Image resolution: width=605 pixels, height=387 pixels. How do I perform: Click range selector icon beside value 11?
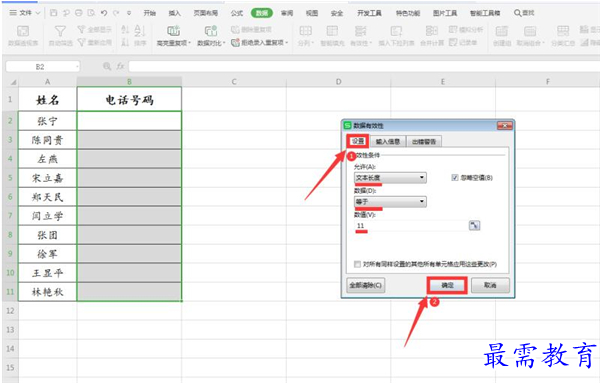point(474,225)
